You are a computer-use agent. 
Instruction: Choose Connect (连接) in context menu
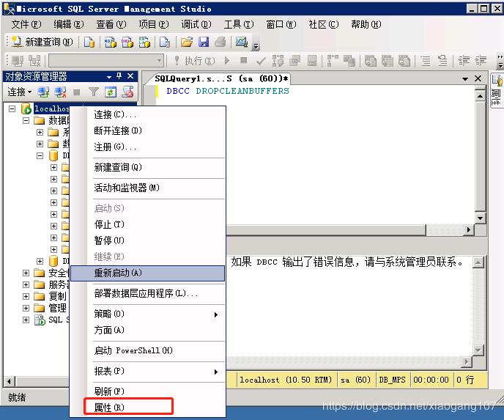148,114
